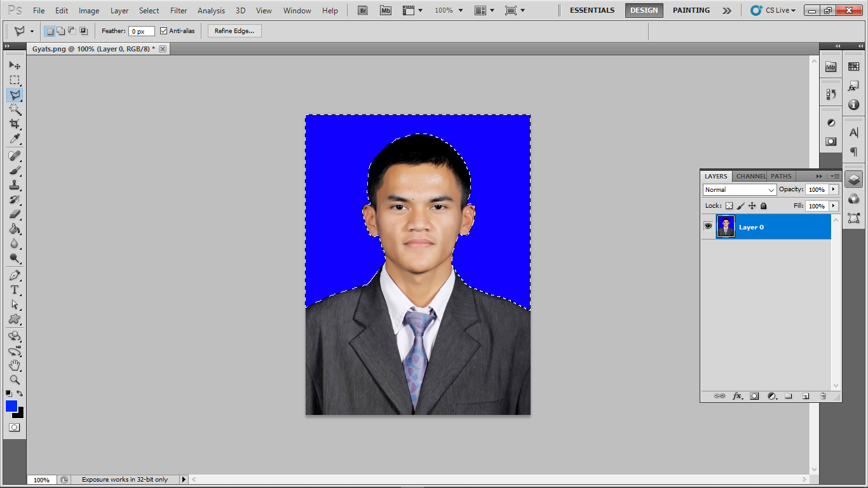
Task: Open the CS Live menu
Action: pos(773,10)
